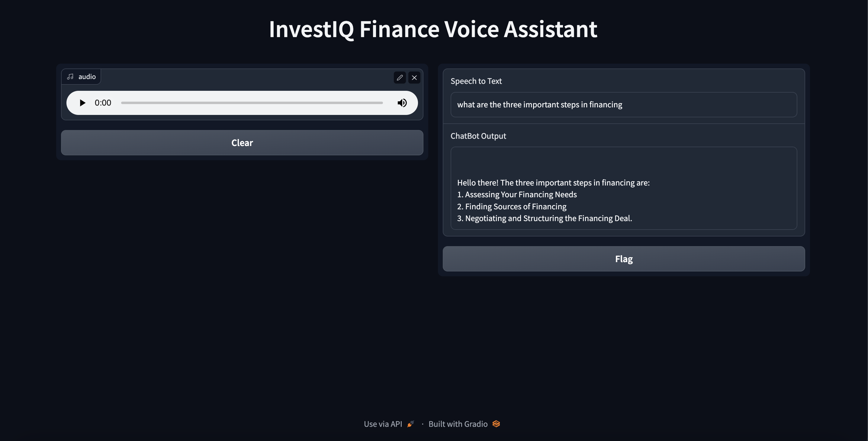
Task: Open the Built with Gradio link
Action: (458, 424)
